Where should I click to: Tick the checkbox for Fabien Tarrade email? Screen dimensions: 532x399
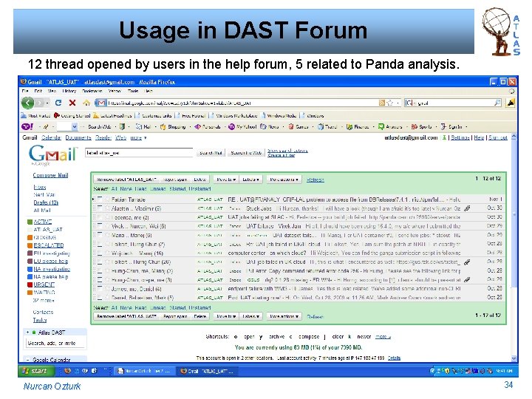coord(100,199)
